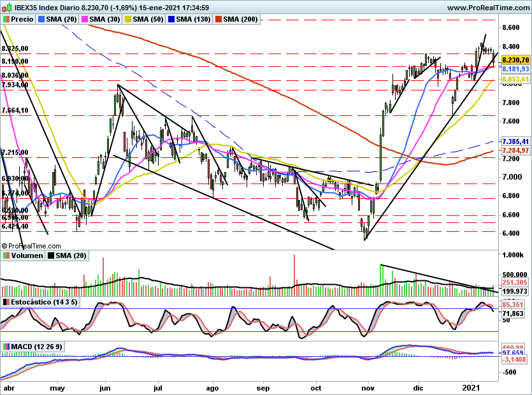
Task: Click the level label 8.190,00
Action: click(15, 61)
